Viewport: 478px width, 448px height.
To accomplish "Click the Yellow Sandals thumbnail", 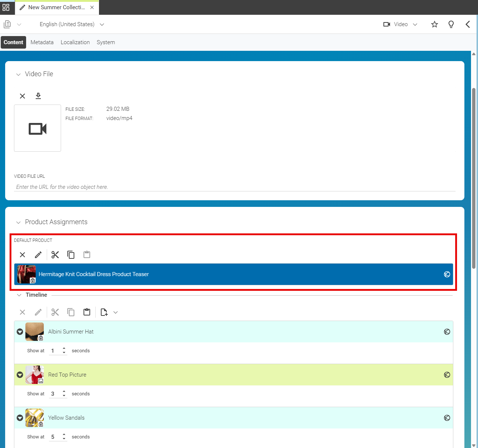I will 35,418.
